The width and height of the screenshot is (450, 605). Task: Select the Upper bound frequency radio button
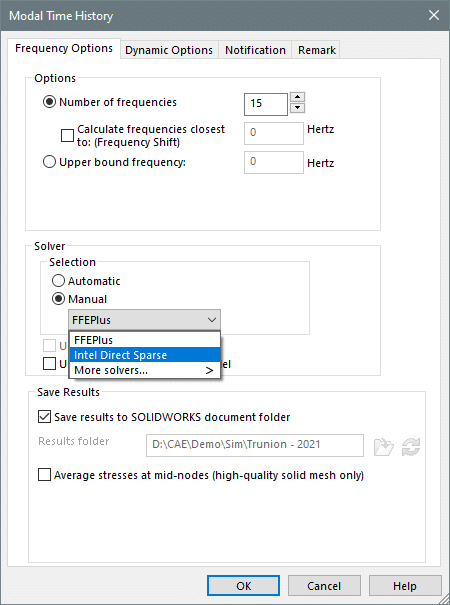(49, 162)
